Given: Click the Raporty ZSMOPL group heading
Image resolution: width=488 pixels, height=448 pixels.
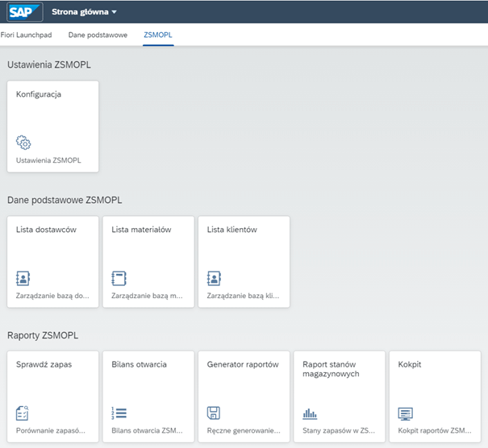Looking at the screenshot, I should tap(43, 335).
